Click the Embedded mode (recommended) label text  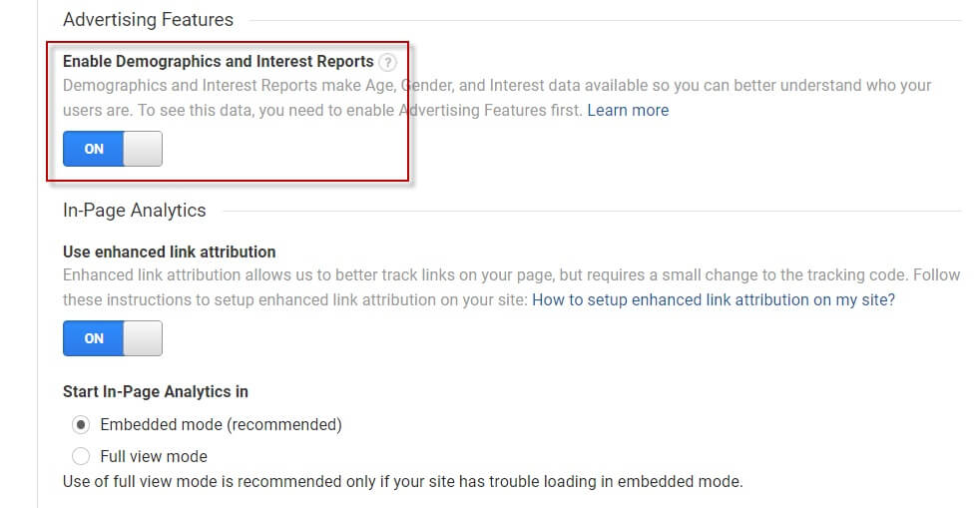click(221, 425)
